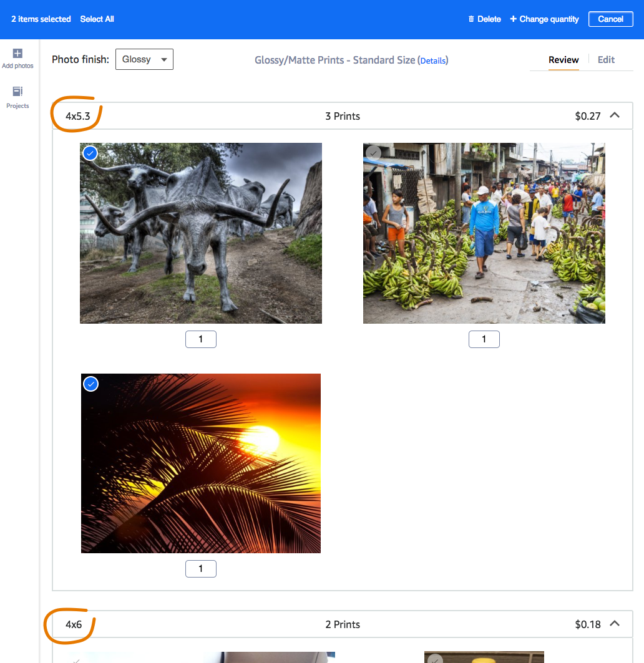The width and height of the screenshot is (644, 663).
Task: Open the Details link for print sizes
Action: click(433, 61)
